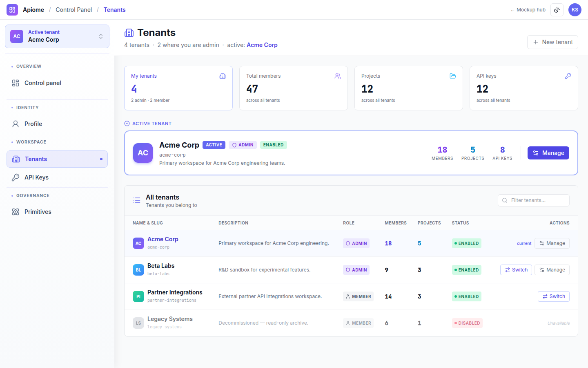Click the large AC avatar in active tenant card
588x368 pixels.
pyautogui.click(x=143, y=153)
